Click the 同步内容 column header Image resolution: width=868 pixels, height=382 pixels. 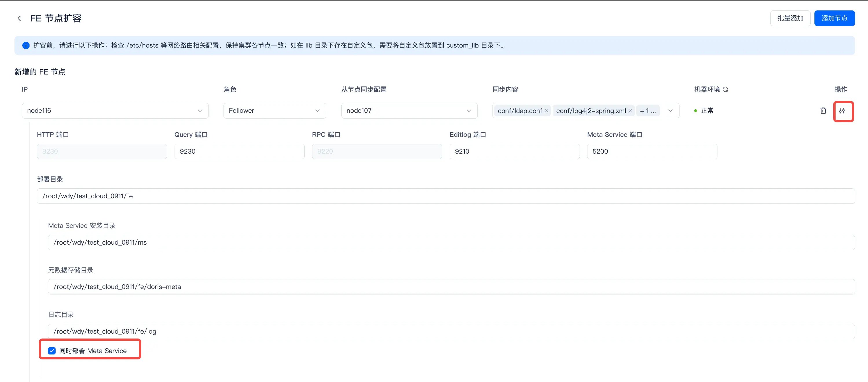[x=506, y=90]
